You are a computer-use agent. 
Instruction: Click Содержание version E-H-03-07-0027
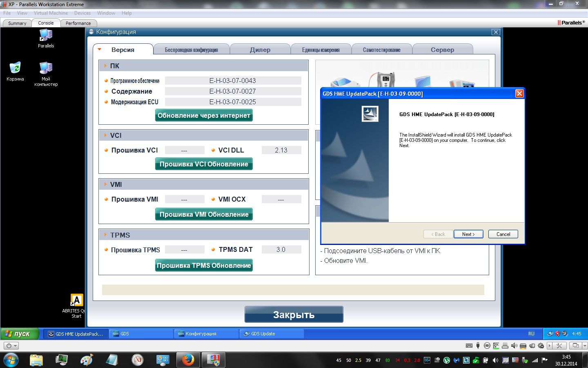(x=233, y=91)
